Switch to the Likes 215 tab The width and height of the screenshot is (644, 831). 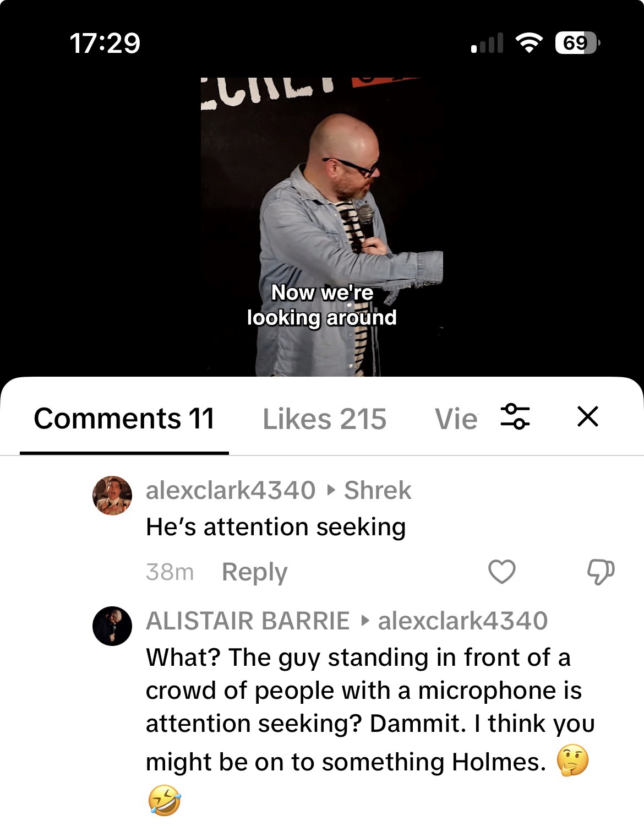point(324,419)
